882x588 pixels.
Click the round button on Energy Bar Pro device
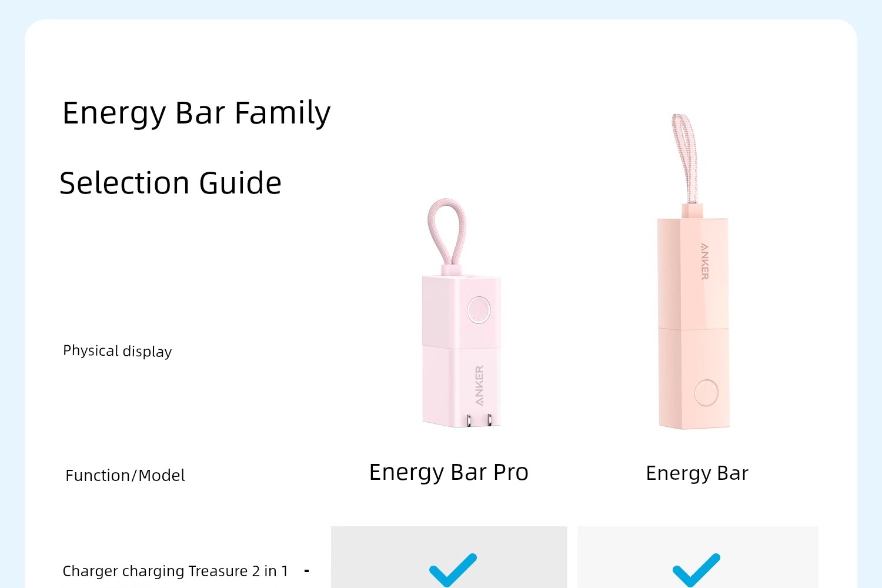coord(479,310)
